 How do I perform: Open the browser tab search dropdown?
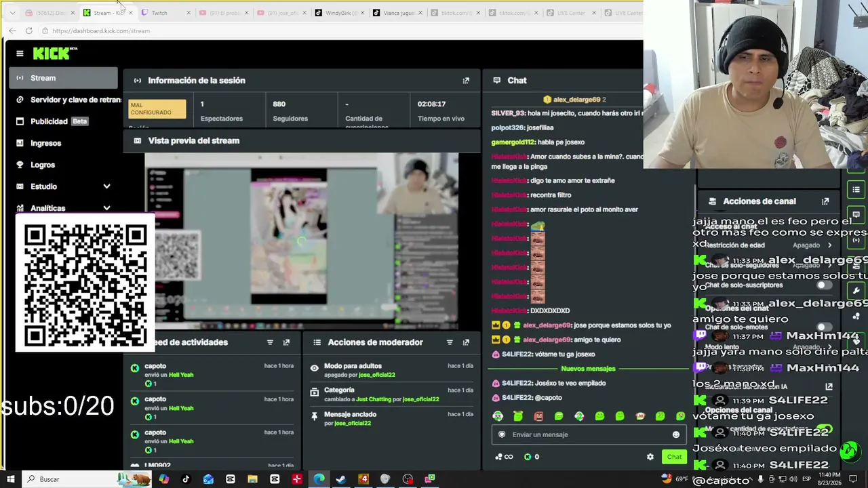tap(12, 13)
